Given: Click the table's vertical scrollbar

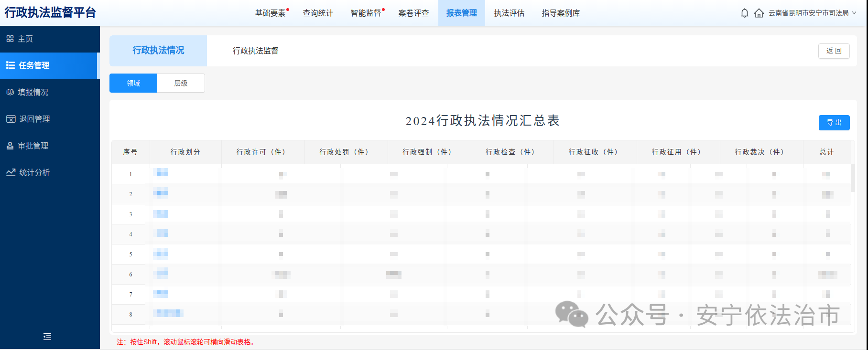Looking at the screenshot, I should tap(853, 178).
